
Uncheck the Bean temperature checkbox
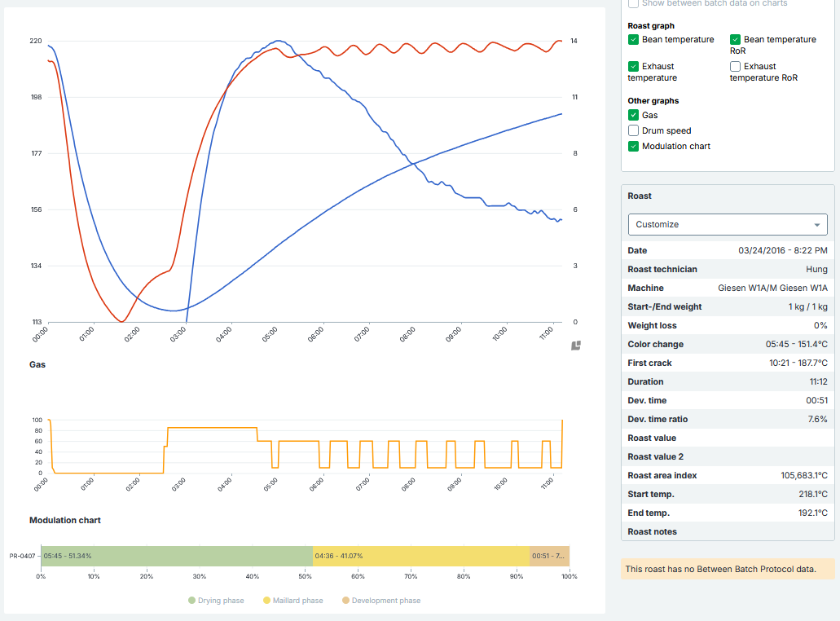point(633,39)
